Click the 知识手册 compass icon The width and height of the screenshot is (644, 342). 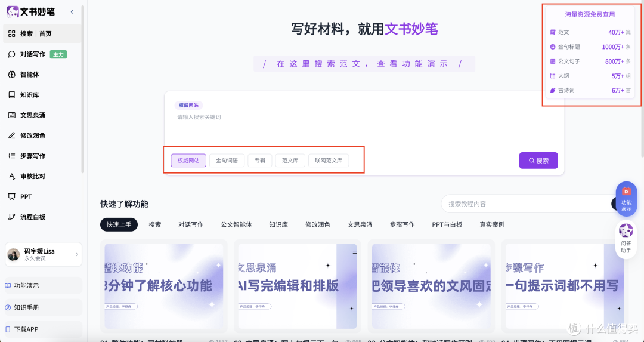coord(8,307)
